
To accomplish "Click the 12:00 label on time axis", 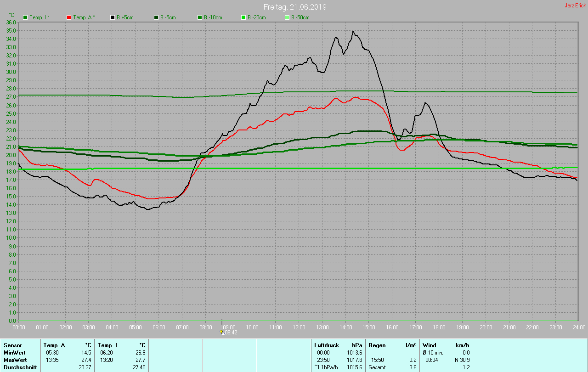I will [299, 327].
